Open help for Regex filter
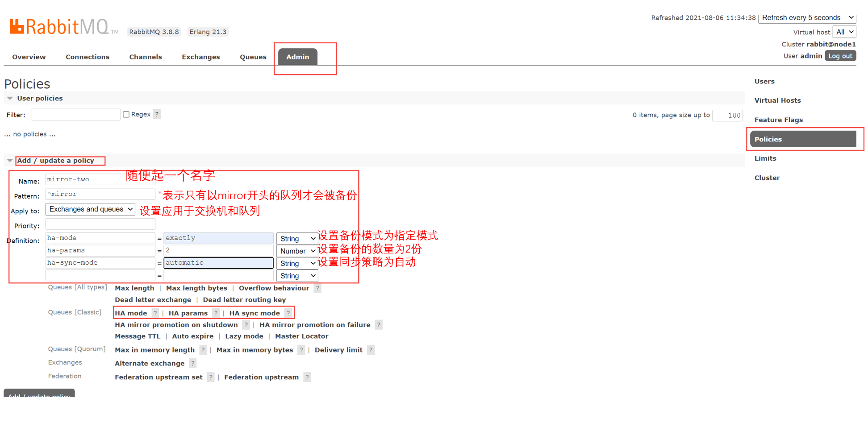This screenshot has height=427, width=868. click(157, 114)
